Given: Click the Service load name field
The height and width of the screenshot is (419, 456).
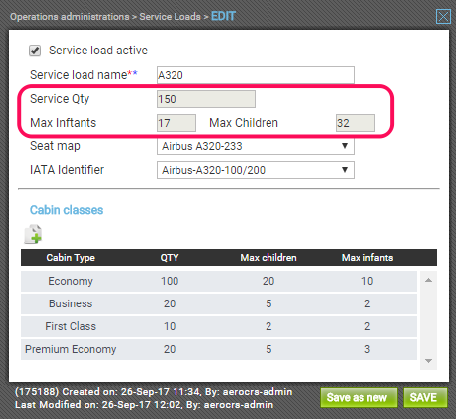Looking at the screenshot, I should 256,75.
